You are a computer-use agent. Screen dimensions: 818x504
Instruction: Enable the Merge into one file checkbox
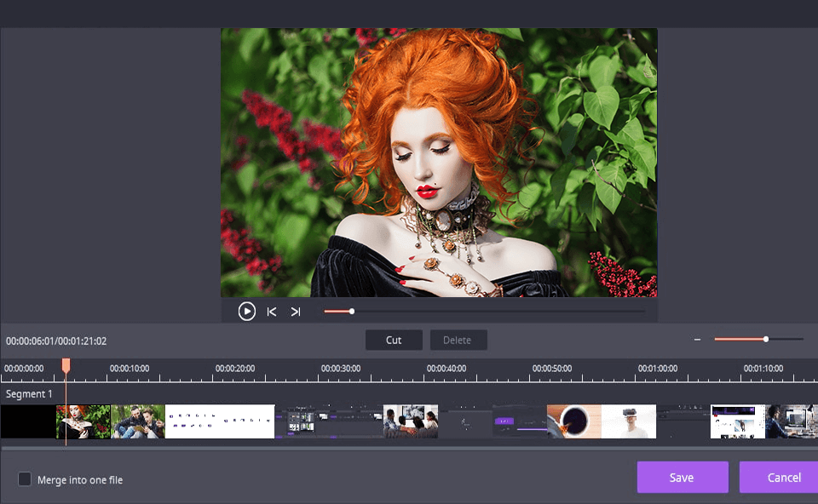click(x=26, y=479)
